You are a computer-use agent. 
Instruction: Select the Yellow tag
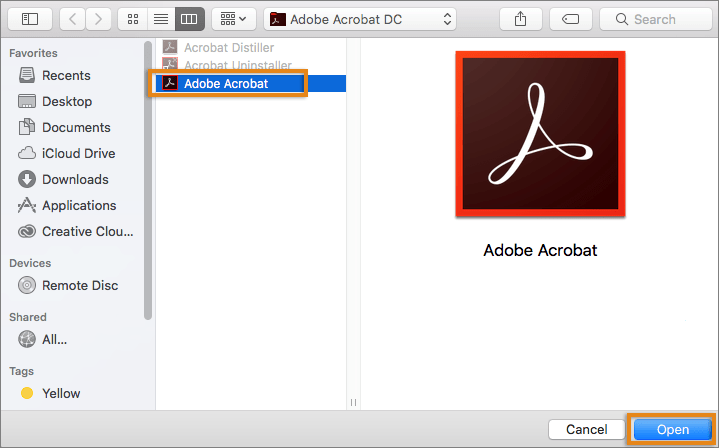click(x=61, y=393)
